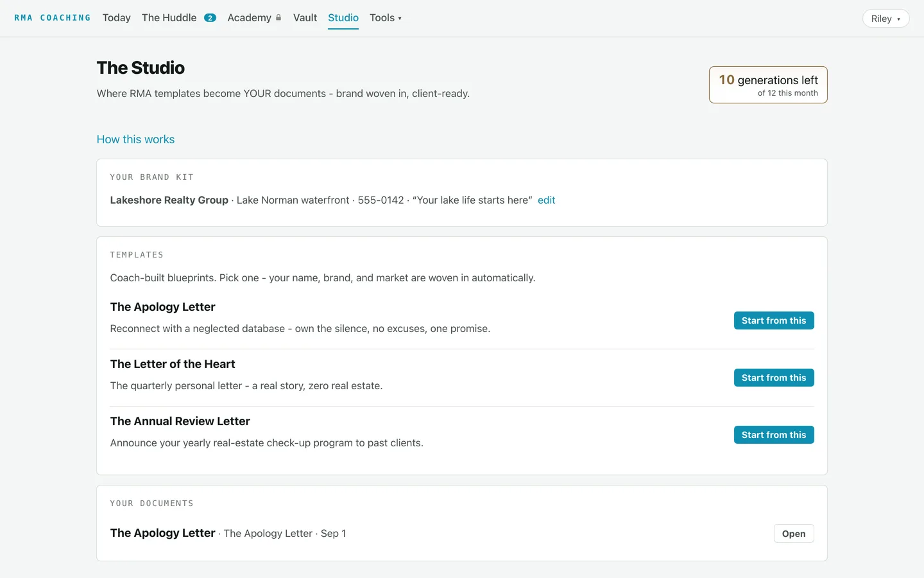
Task: Navigate to the Vault
Action: tap(305, 18)
